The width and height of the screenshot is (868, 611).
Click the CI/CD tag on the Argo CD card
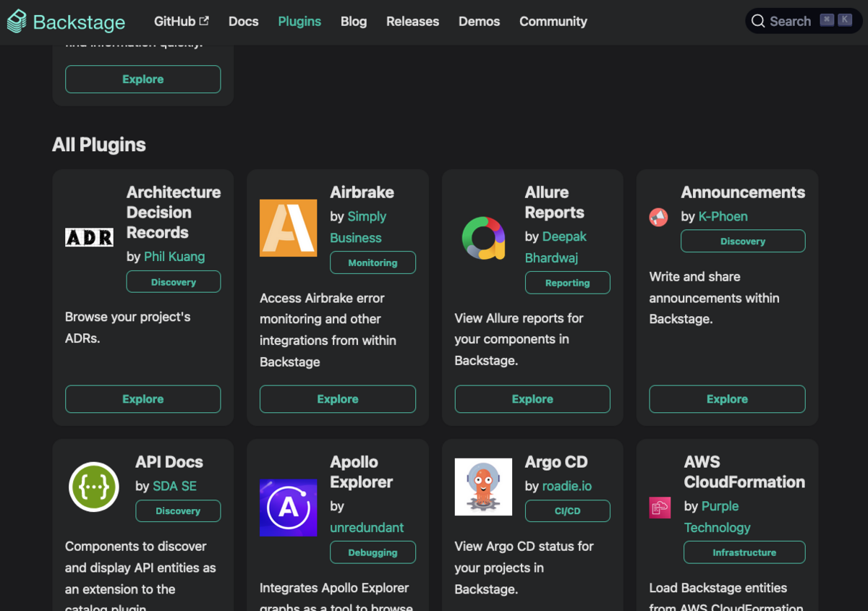pos(567,510)
